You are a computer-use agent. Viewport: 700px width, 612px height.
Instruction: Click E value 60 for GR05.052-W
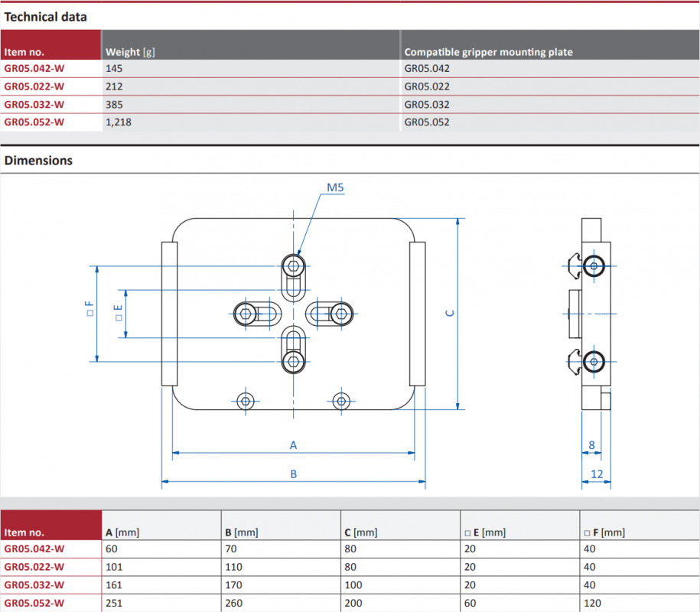470,603
